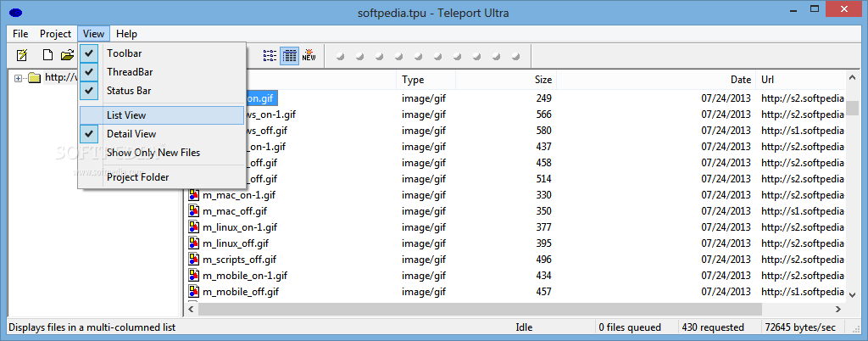
Task: Select file m_linux_off.gif in the list
Action: [x=236, y=243]
